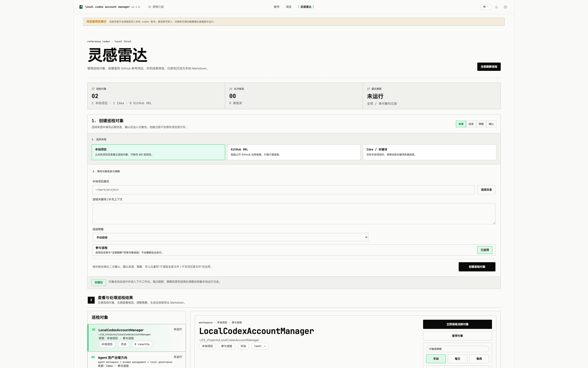This screenshot has width=588, height=368.
Task: Switch to the 账号 tab
Action: pos(277,7)
